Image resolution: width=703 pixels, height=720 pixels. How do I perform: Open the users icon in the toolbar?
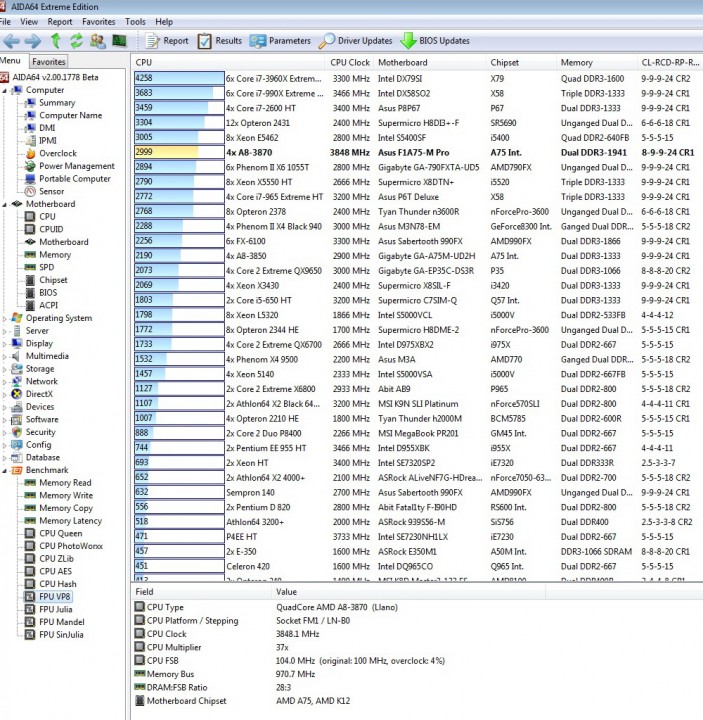97,41
